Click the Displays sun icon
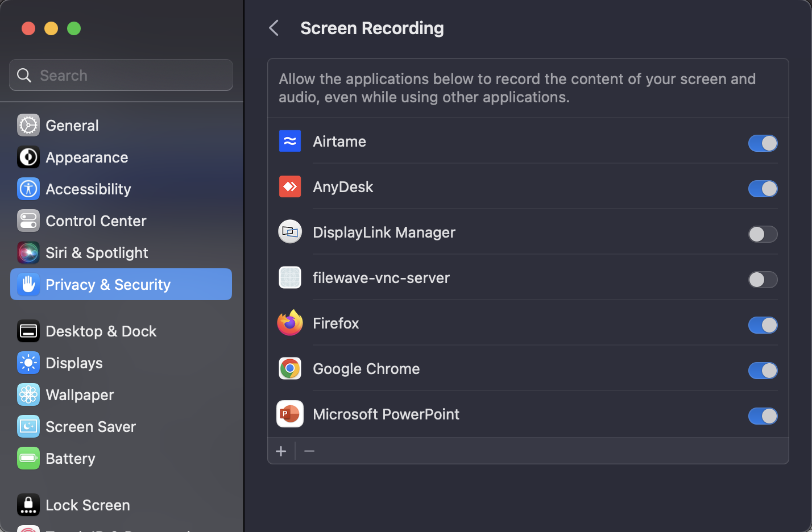 [28, 363]
